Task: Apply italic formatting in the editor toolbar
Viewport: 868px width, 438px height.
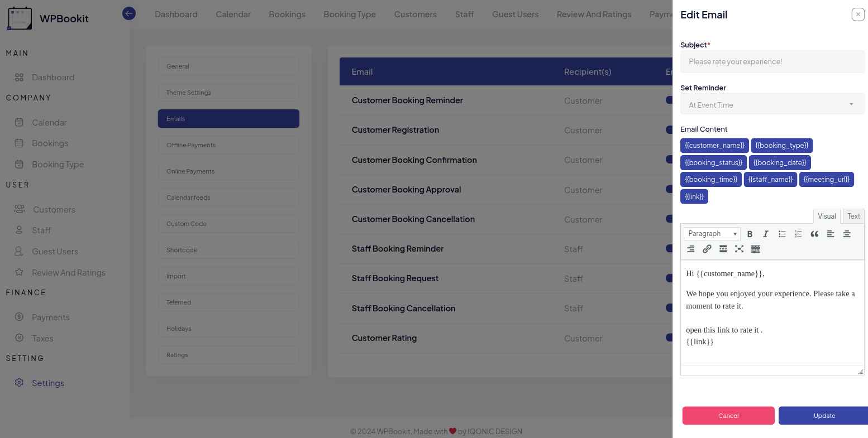Action: pos(766,234)
